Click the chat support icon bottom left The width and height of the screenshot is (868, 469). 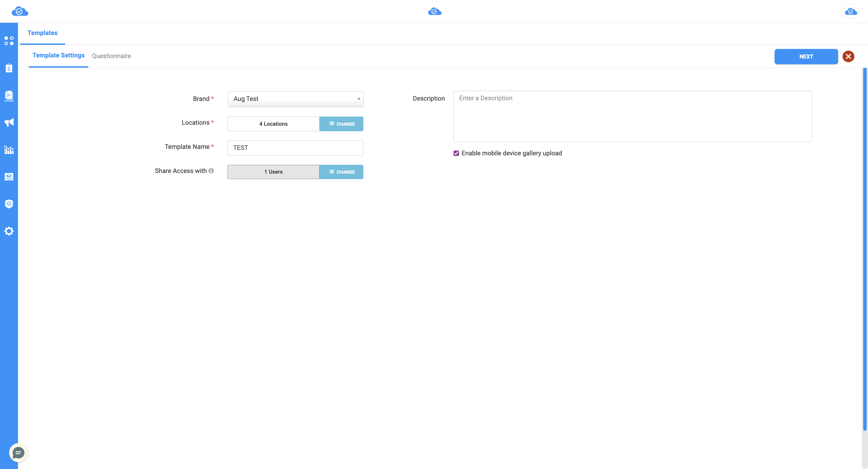(x=18, y=452)
